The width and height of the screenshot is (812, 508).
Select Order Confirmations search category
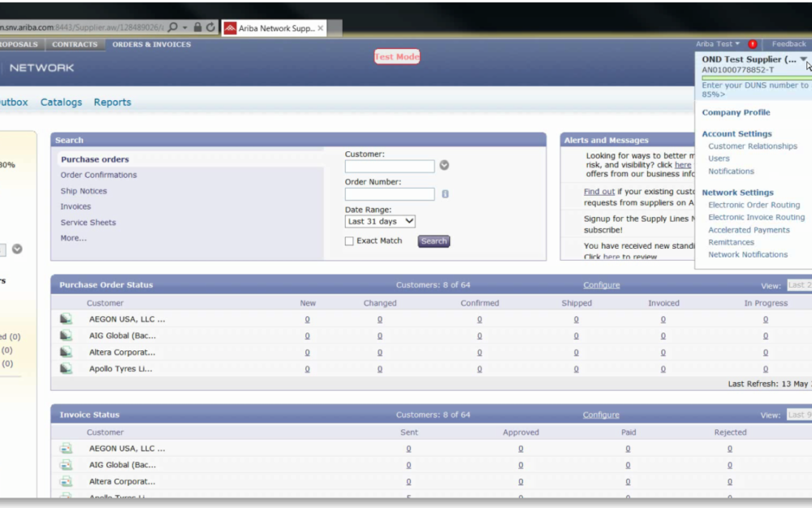click(x=99, y=176)
